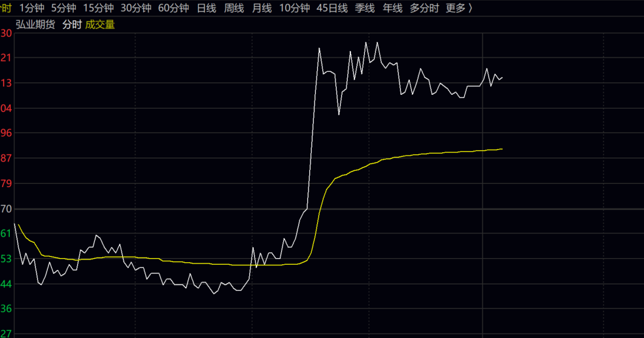Switch to the 1分钟 timeframe tab
644x338 pixels.
coord(31,8)
